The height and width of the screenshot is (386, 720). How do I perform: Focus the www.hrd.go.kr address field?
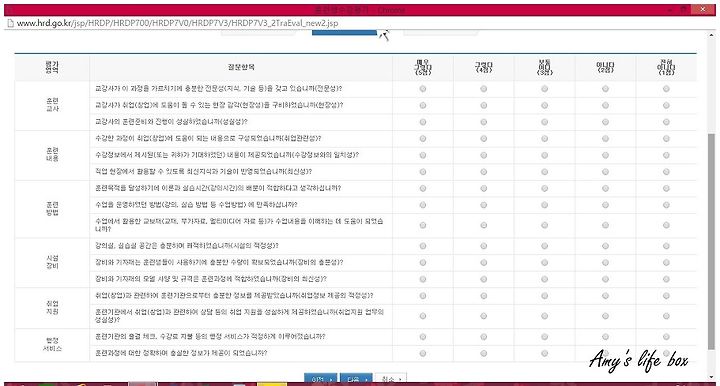(x=177, y=23)
